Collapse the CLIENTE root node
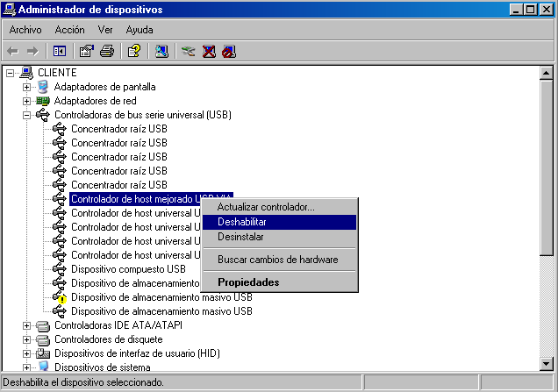Screen dimensions: 558x392 (11, 74)
